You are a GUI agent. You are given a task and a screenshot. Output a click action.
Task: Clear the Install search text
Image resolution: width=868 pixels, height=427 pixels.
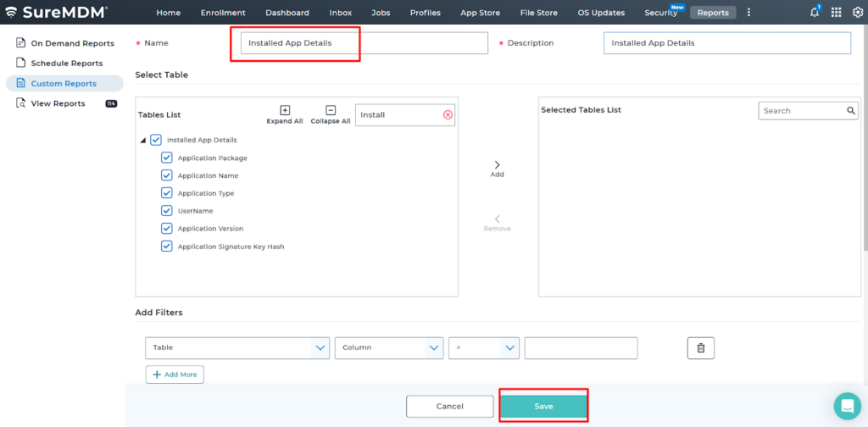click(448, 114)
